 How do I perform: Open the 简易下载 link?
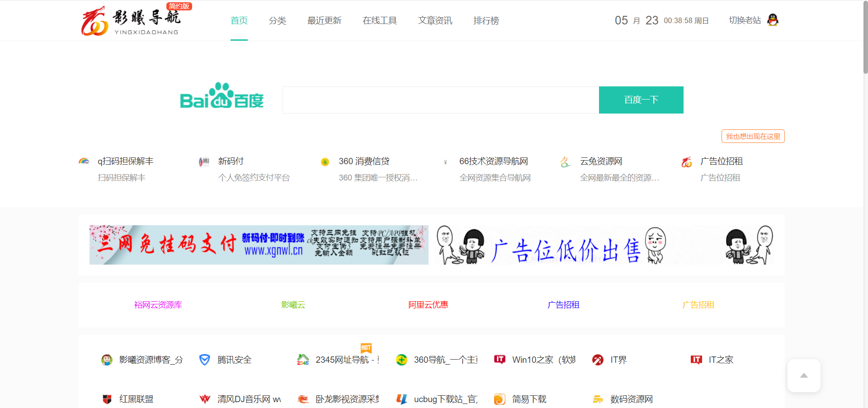[529, 399]
